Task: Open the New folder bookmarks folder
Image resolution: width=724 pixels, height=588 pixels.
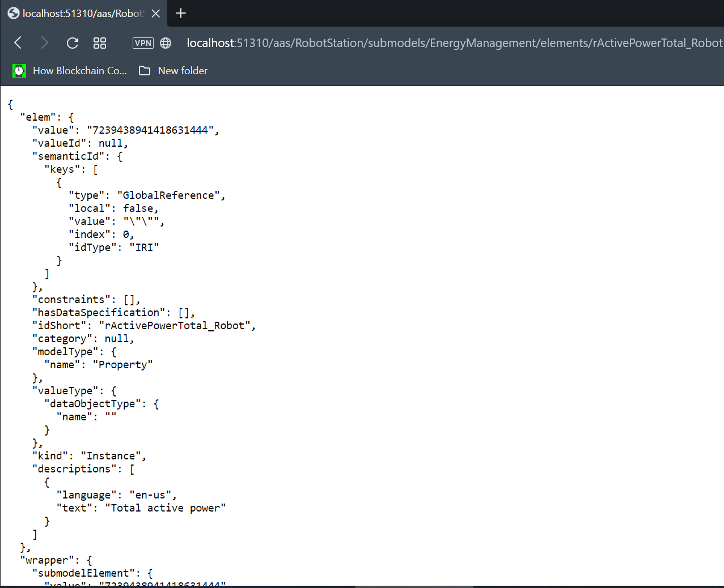Action: pyautogui.click(x=173, y=71)
